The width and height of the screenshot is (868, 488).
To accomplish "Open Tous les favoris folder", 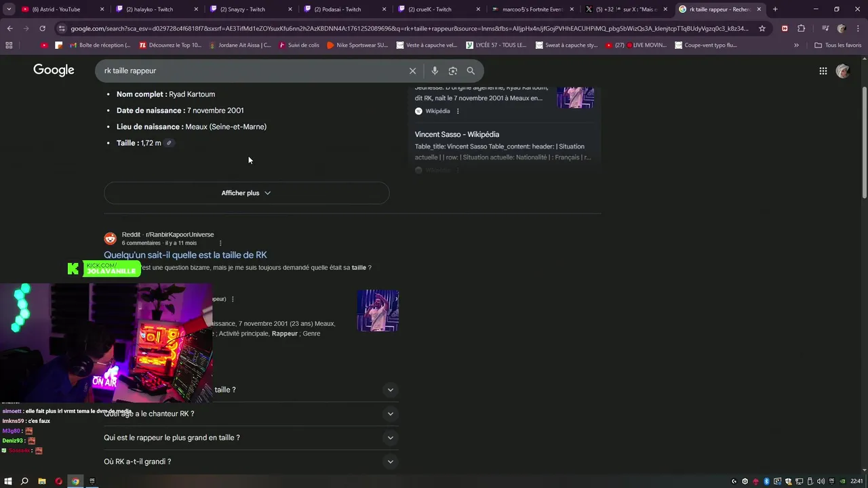I will tap(838, 45).
